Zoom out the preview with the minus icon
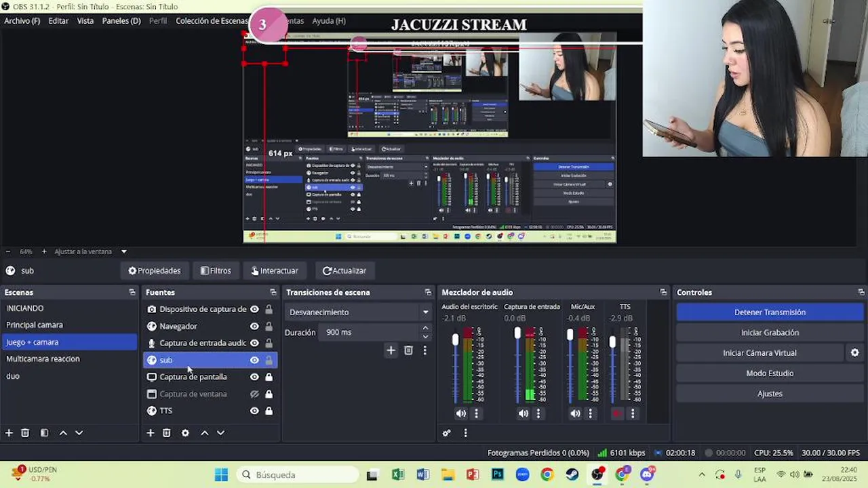 [8, 251]
